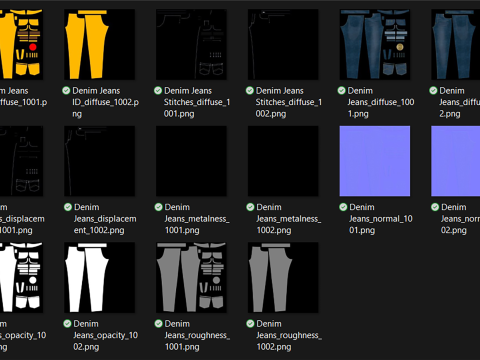
Task: Select the blue denim Jeans_diffuse_1002 thumbnail
Action: [456, 44]
